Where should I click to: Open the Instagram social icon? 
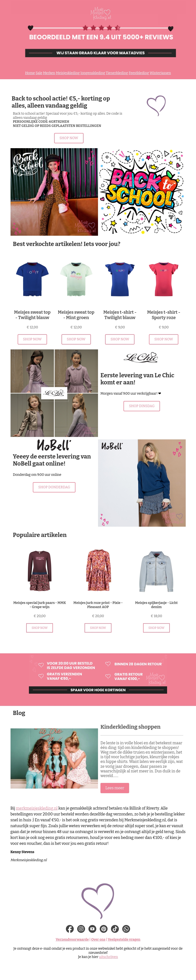click(x=81, y=929)
